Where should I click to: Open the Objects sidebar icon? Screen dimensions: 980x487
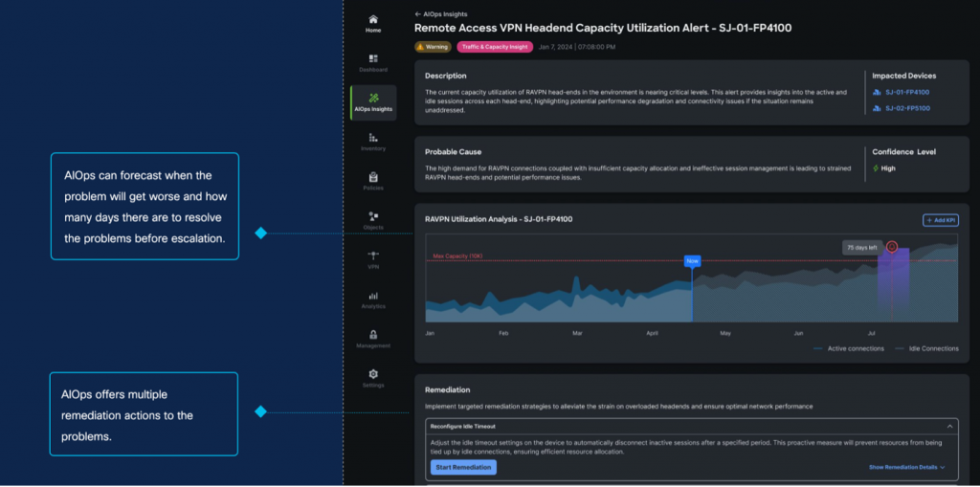[x=373, y=217]
